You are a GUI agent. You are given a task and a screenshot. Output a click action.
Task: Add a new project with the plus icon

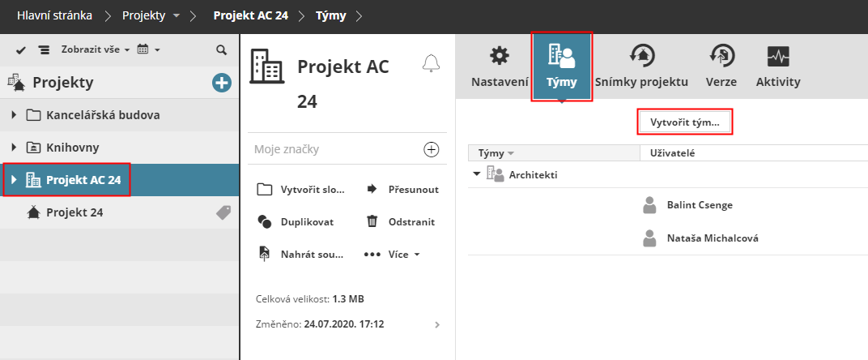221,82
